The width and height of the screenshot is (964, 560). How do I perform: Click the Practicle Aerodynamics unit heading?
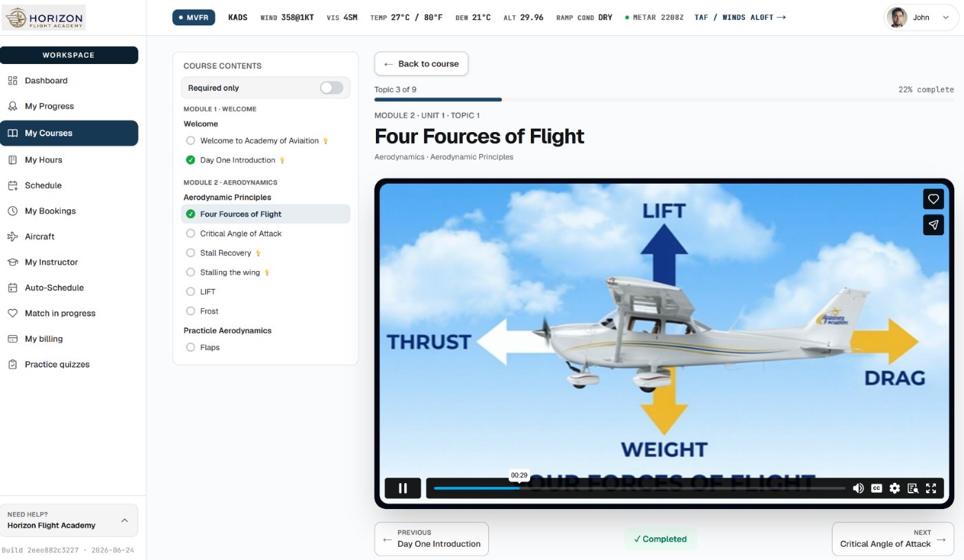point(227,331)
